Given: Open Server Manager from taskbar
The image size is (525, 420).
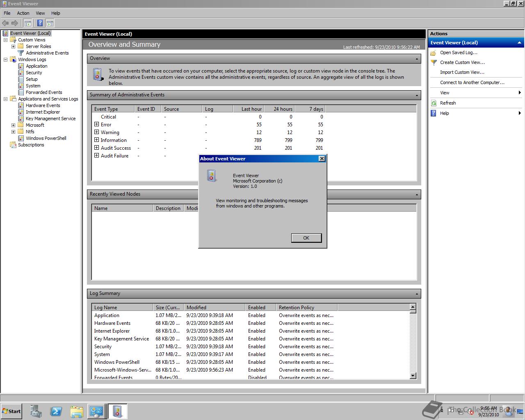Looking at the screenshot, I should click(36, 411).
